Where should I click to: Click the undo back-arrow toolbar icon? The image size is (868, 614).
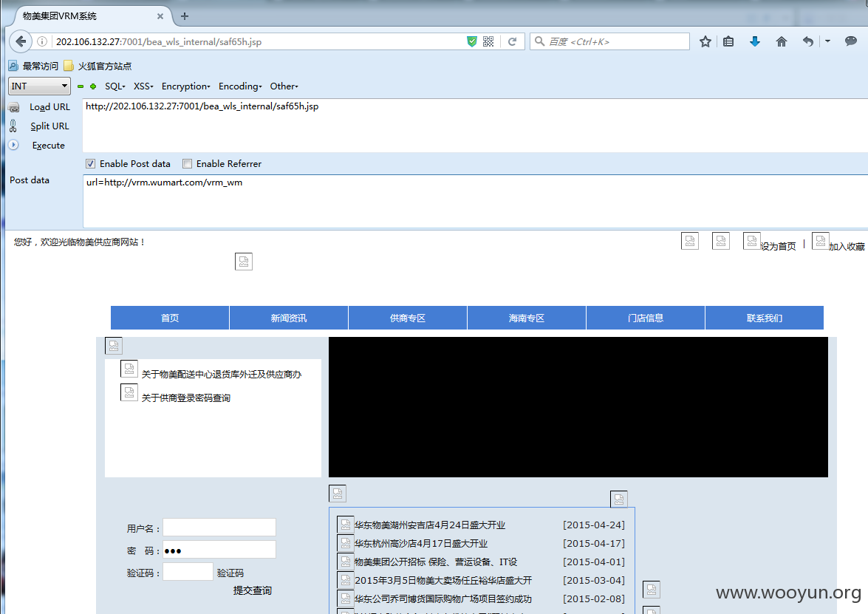tap(808, 41)
